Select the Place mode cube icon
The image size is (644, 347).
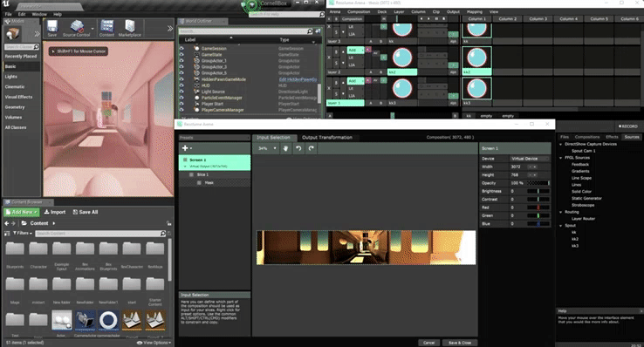13,33
